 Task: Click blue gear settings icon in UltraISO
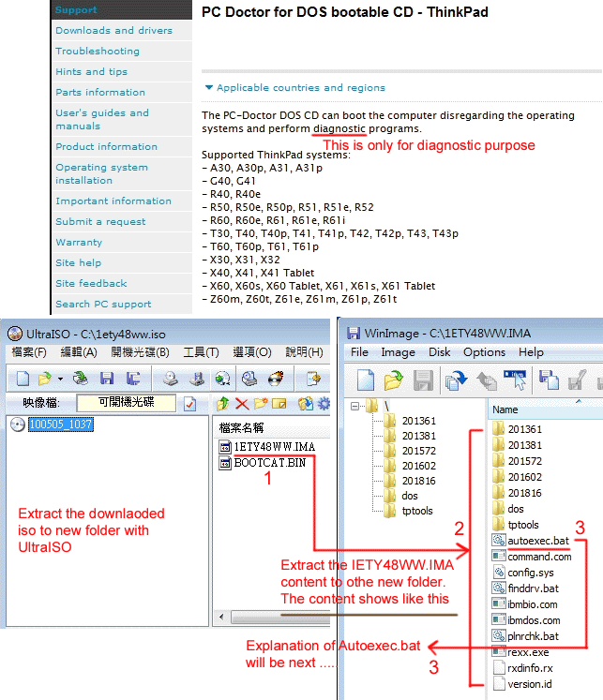(x=324, y=404)
